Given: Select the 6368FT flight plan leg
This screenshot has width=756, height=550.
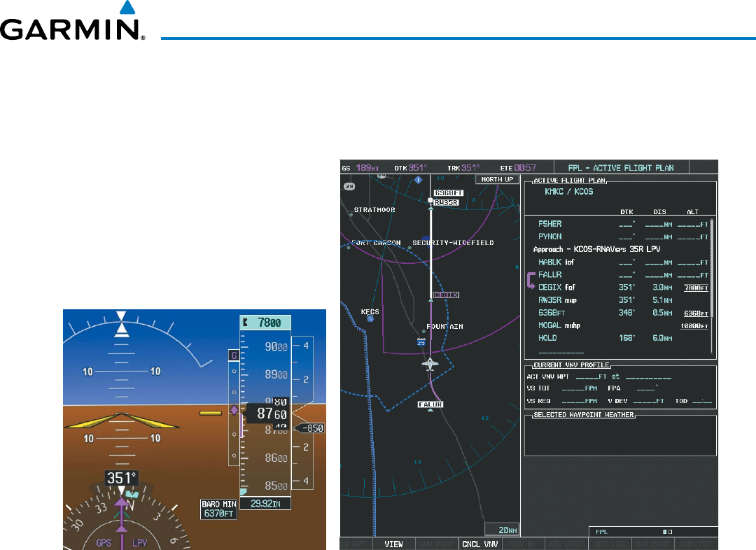Looking at the screenshot, I should click(623, 313).
